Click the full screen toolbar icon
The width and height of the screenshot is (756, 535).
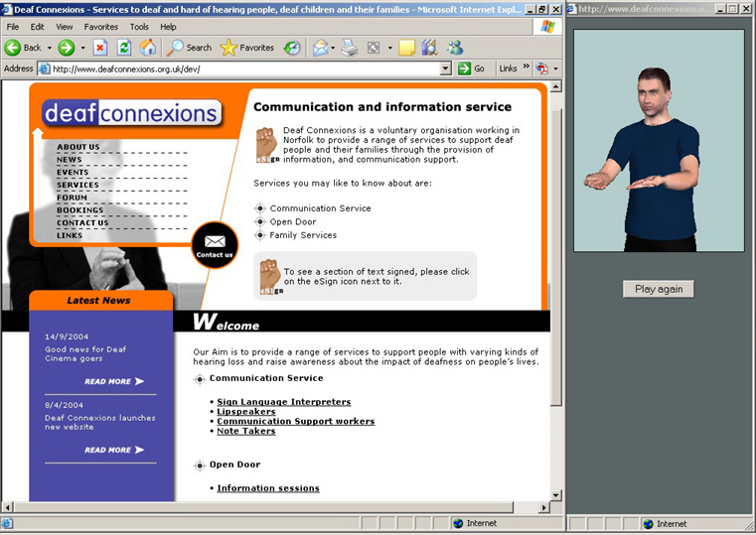374,48
